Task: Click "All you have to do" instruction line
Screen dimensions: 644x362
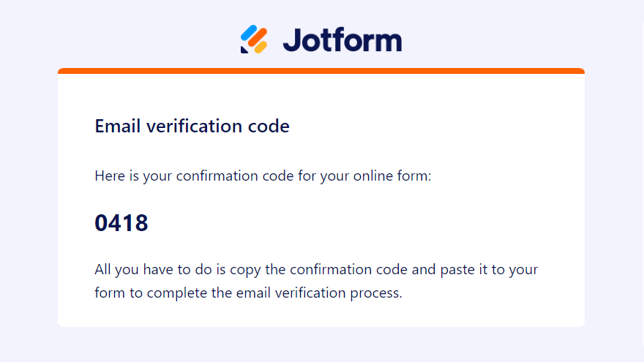Action: point(316,269)
